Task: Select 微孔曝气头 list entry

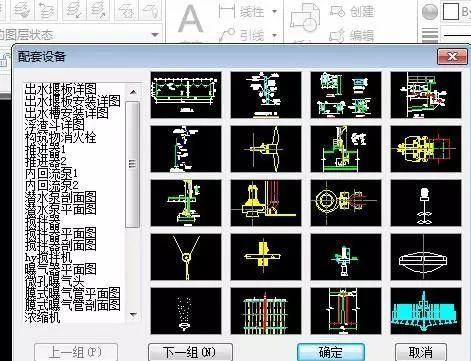Action: click(55, 281)
